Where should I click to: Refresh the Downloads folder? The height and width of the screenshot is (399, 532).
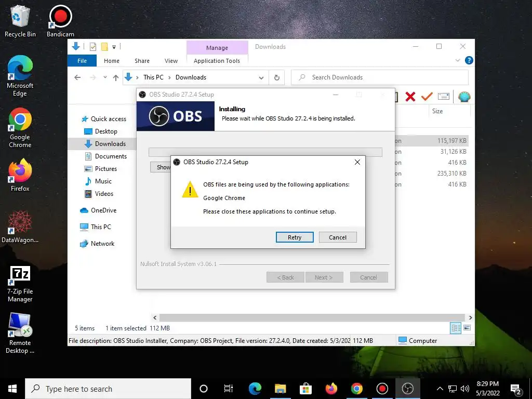(277, 77)
